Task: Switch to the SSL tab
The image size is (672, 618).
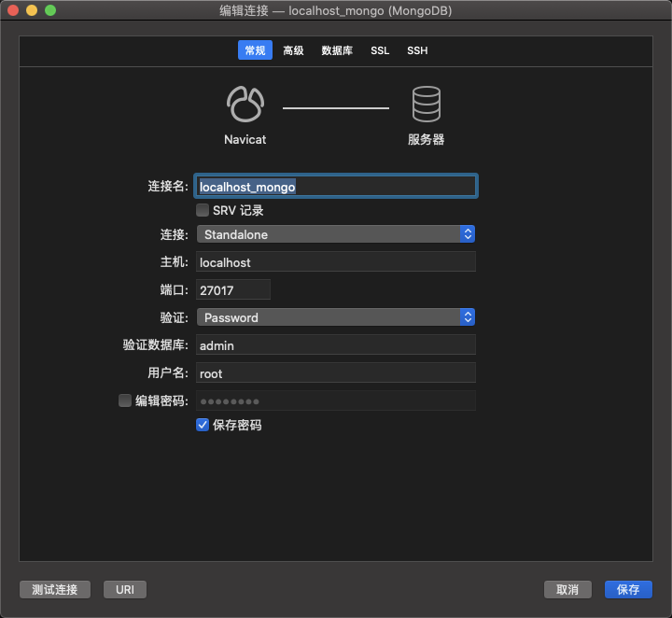Action: click(x=380, y=50)
